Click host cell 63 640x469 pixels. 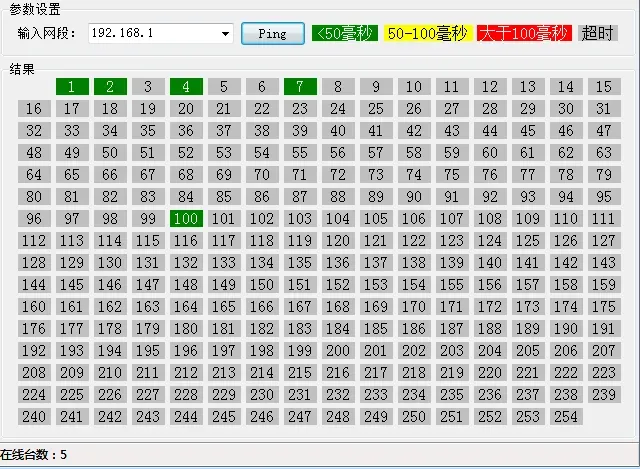pyautogui.click(x=604, y=153)
